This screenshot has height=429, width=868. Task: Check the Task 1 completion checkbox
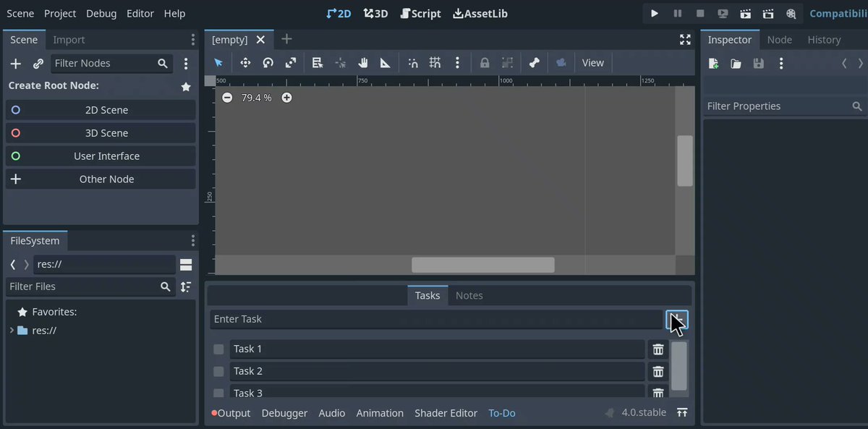pos(218,349)
